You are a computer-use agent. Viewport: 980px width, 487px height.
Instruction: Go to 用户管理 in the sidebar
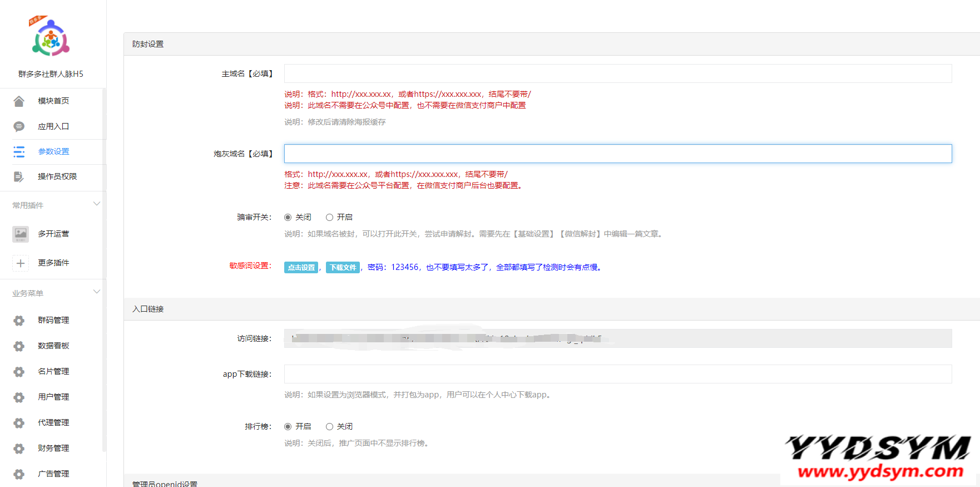click(x=53, y=397)
